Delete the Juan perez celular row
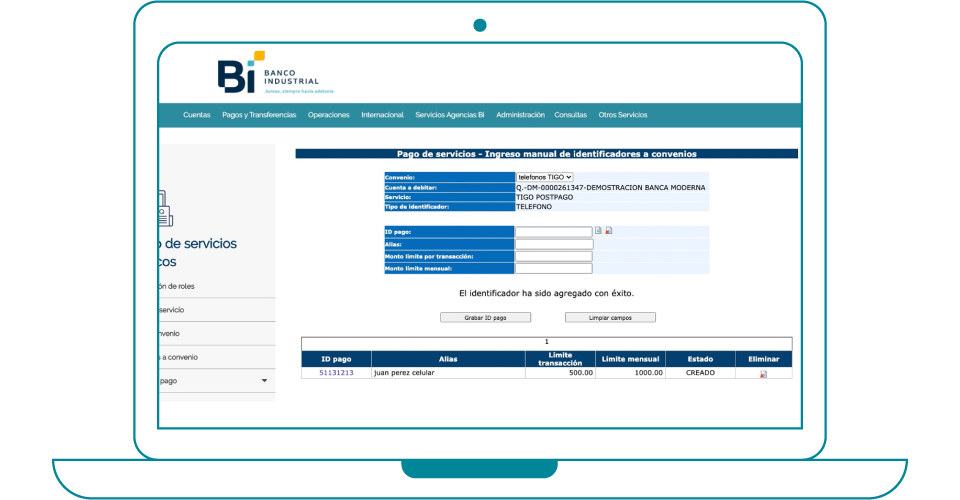Image resolution: width=960 pixels, height=500 pixels. (x=763, y=373)
